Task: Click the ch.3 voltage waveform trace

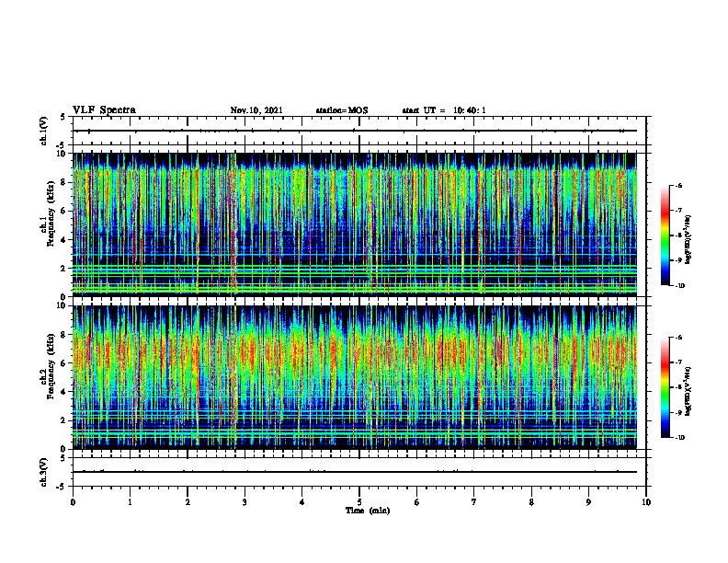Action: [x=355, y=472]
